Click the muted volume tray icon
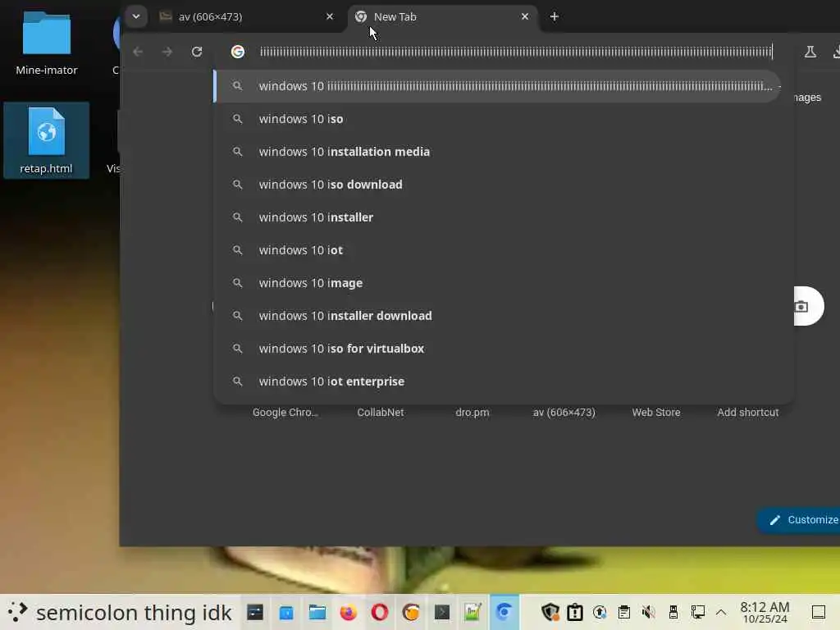Image resolution: width=840 pixels, height=630 pixels. click(649, 612)
